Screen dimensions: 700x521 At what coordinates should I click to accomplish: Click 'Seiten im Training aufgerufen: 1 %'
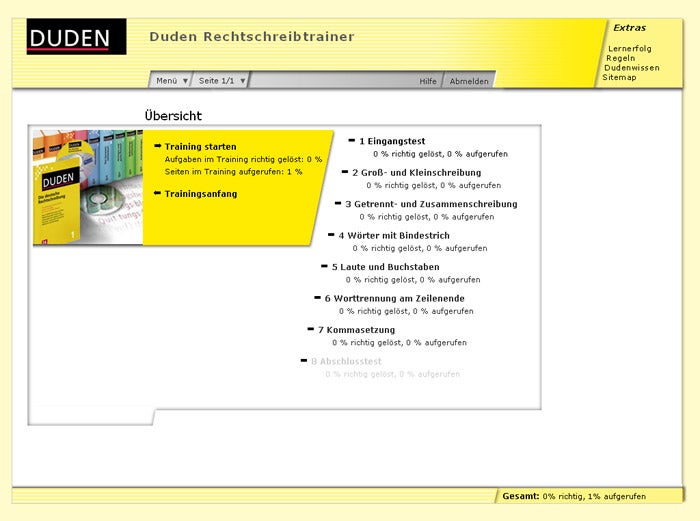[x=233, y=171]
